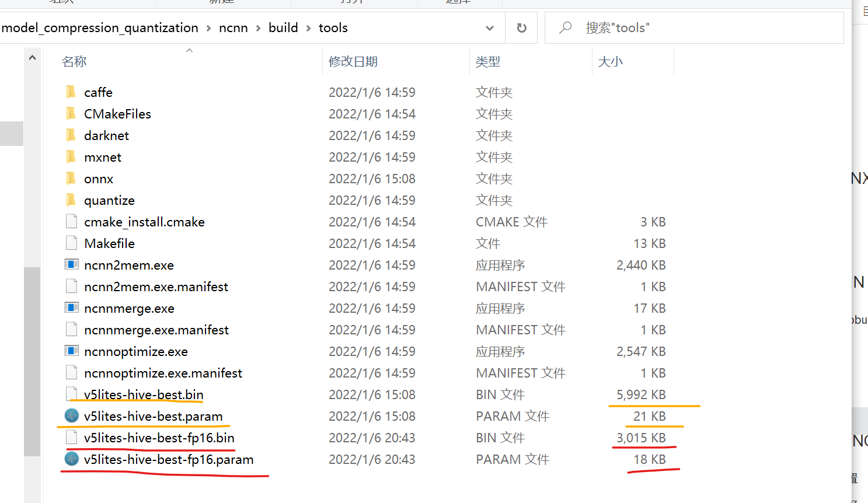The width and height of the screenshot is (868, 503).
Task: Go to build folder in breadcrumb
Action: (x=283, y=28)
